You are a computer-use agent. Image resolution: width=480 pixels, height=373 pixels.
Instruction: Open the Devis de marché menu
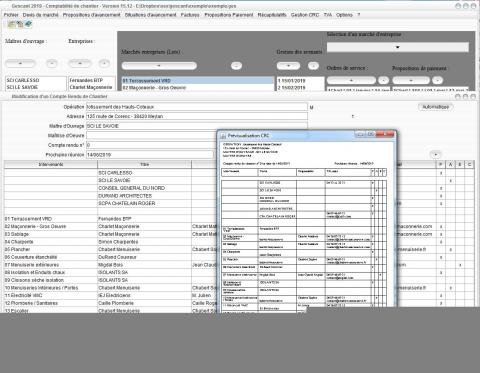tap(40, 15)
